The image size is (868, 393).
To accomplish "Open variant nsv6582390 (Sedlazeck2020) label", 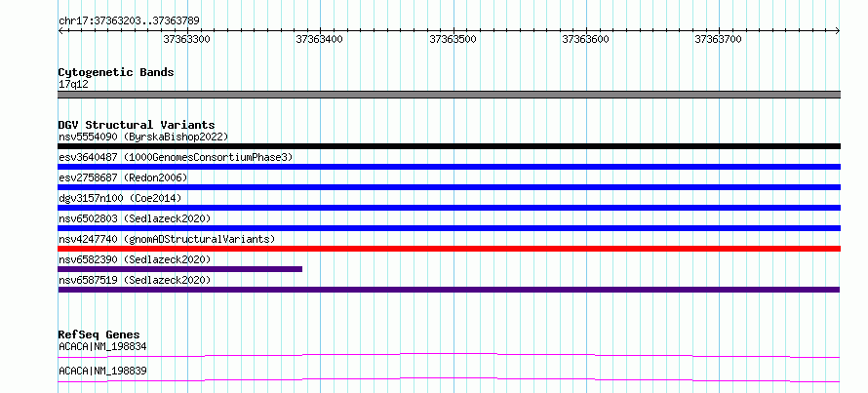I will click(x=135, y=259).
